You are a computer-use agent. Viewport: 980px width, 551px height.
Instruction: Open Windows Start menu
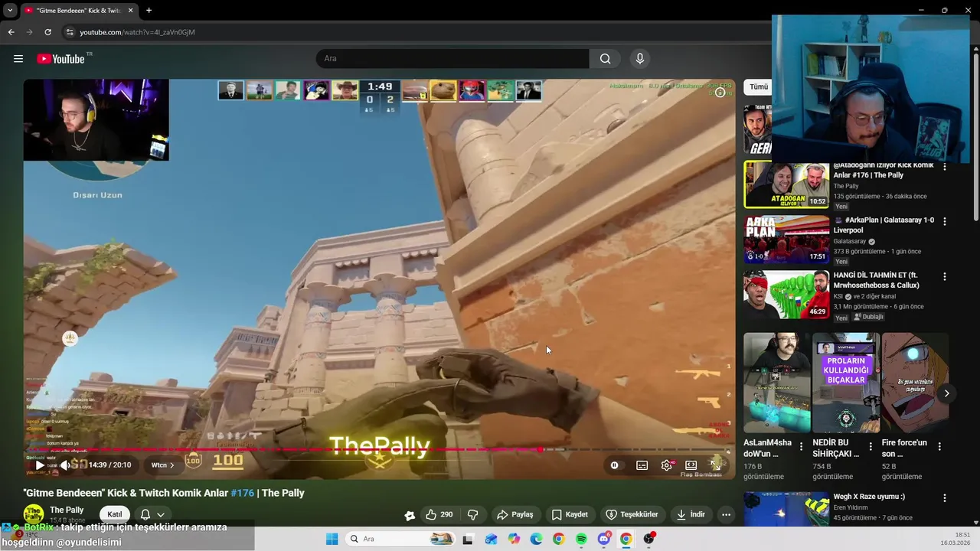point(332,539)
